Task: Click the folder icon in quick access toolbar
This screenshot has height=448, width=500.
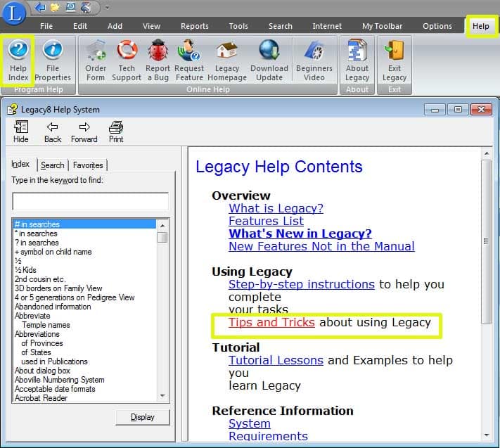Action: (x=55, y=7)
